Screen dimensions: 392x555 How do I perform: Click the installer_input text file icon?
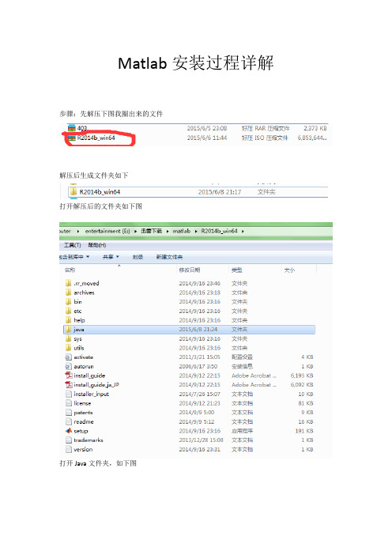(69, 394)
